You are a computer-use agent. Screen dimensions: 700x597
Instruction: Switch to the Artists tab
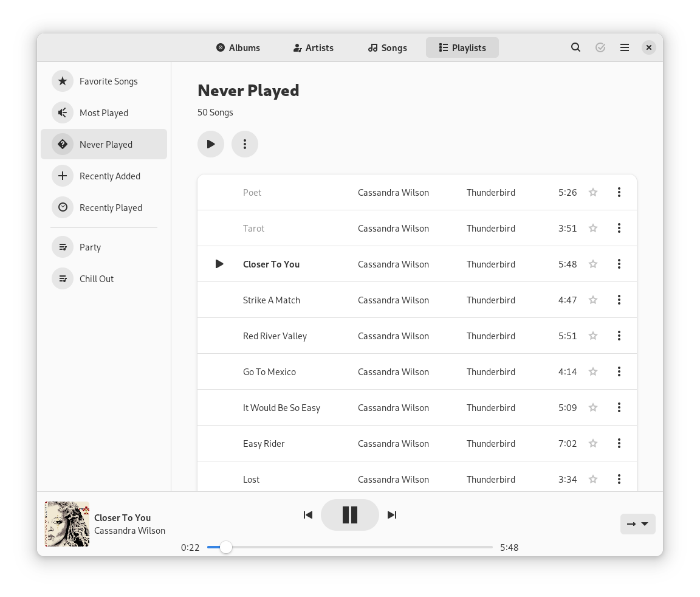tap(313, 47)
